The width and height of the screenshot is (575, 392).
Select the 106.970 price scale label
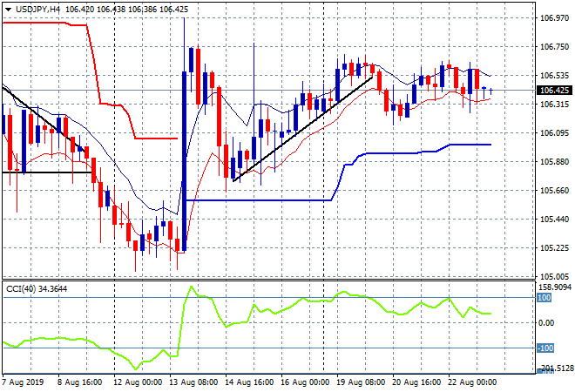click(x=554, y=18)
